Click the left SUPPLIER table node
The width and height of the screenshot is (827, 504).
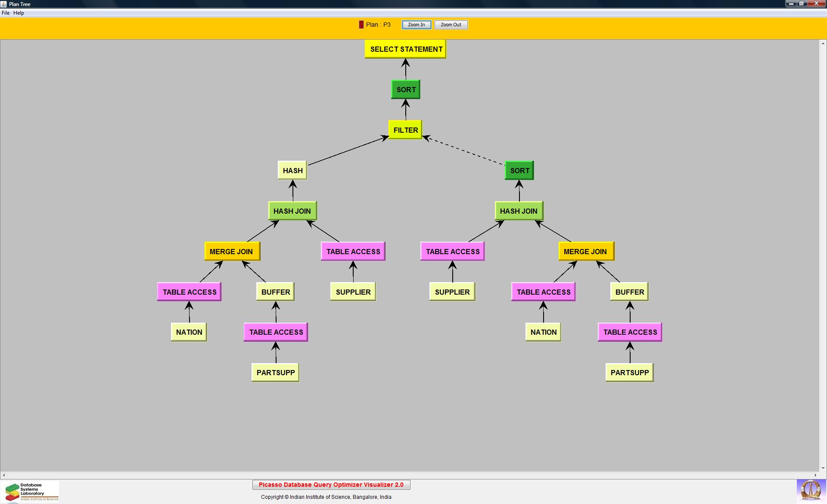pyautogui.click(x=353, y=292)
